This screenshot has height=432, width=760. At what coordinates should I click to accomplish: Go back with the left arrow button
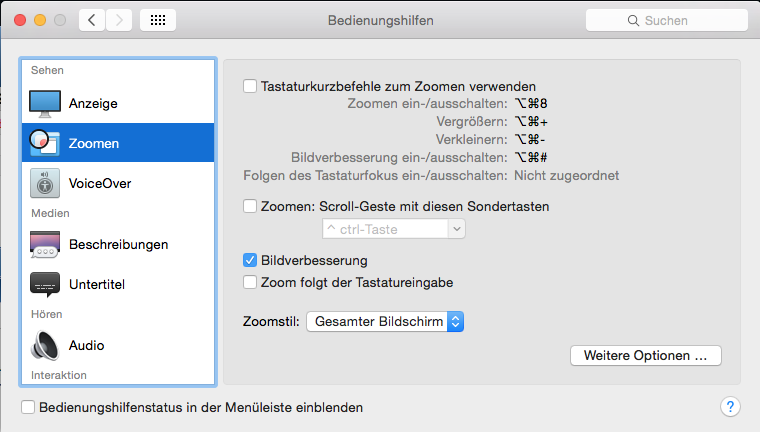[x=93, y=20]
